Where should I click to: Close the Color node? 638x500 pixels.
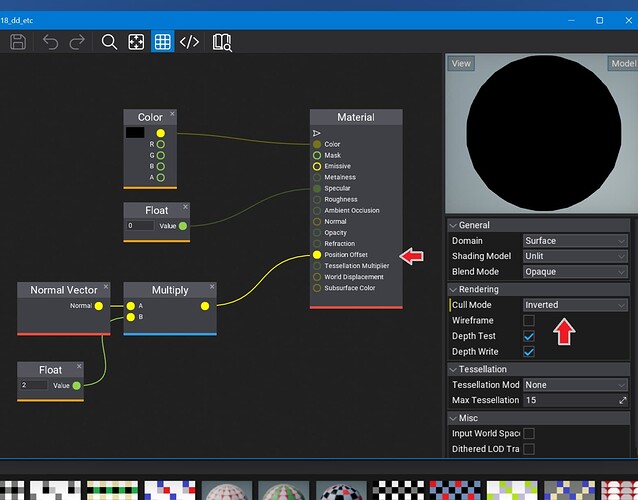point(172,114)
